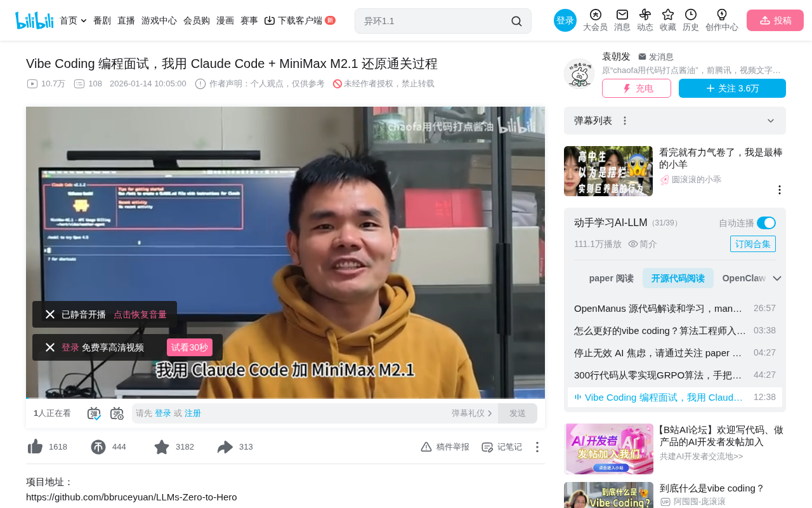
Task: Favorite the video with star icon
Action: point(162,447)
